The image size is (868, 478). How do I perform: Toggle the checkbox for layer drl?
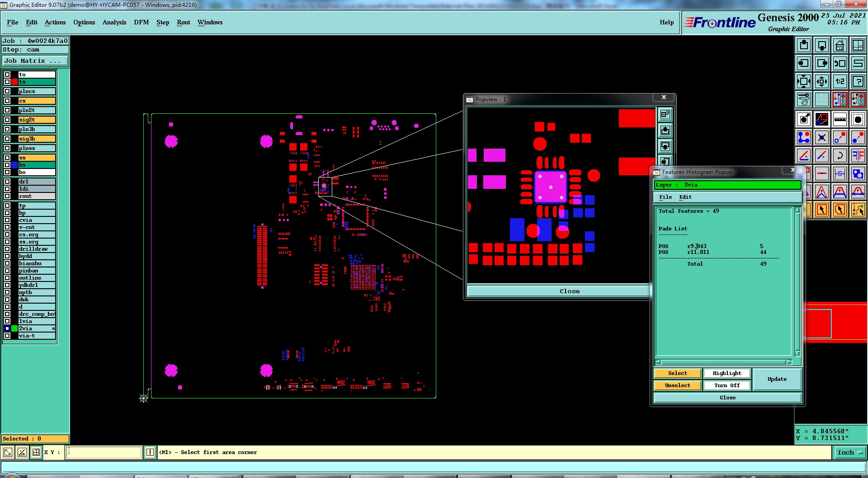[x=7, y=182]
